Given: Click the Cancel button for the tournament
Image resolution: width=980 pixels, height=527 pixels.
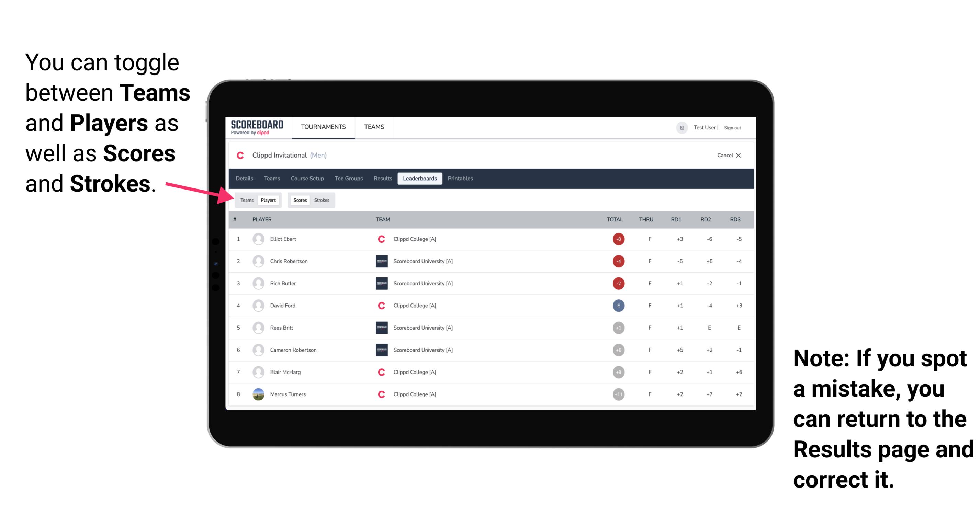Looking at the screenshot, I should [x=727, y=155].
